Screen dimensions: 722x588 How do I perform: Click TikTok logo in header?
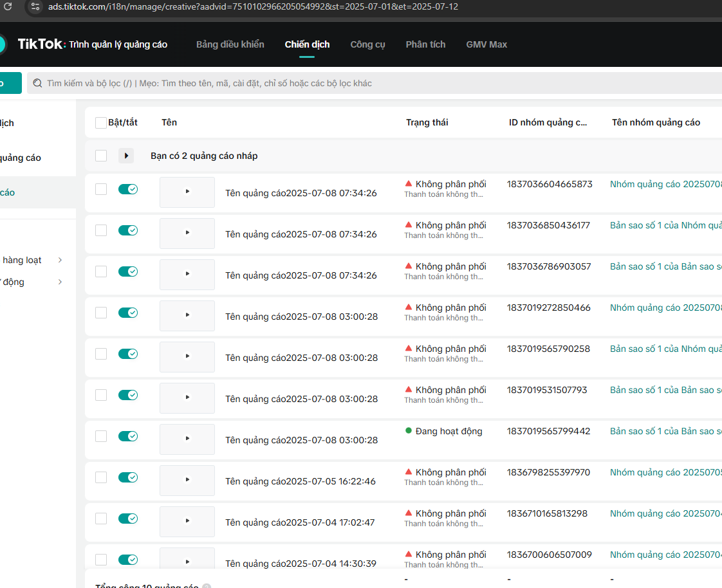click(x=41, y=44)
